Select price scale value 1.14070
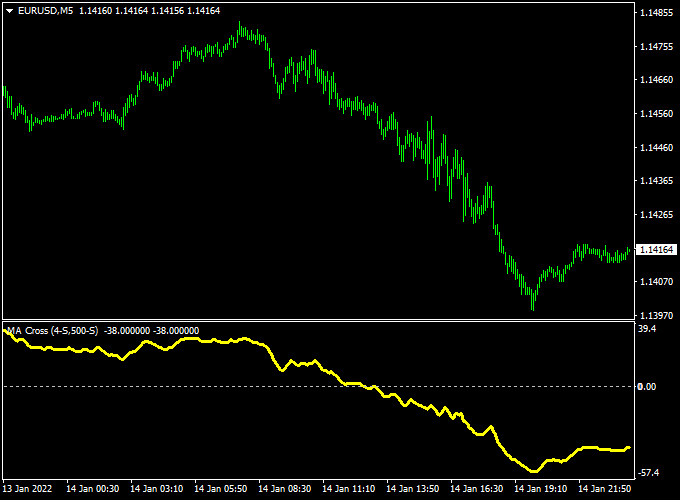Image resolution: width=680 pixels, height=500 pixels. [657, 282]
